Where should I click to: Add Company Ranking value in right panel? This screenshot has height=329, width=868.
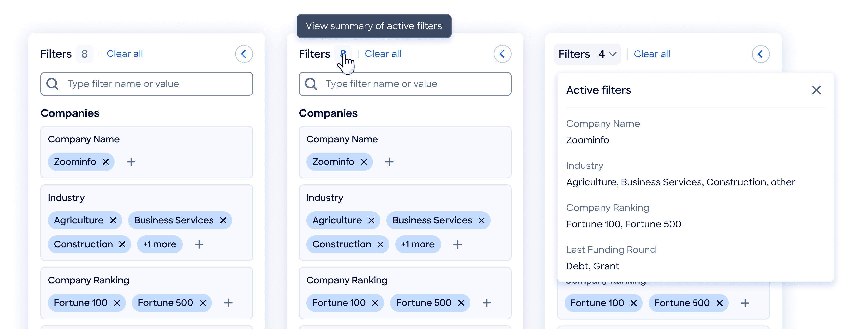(745, 303)
